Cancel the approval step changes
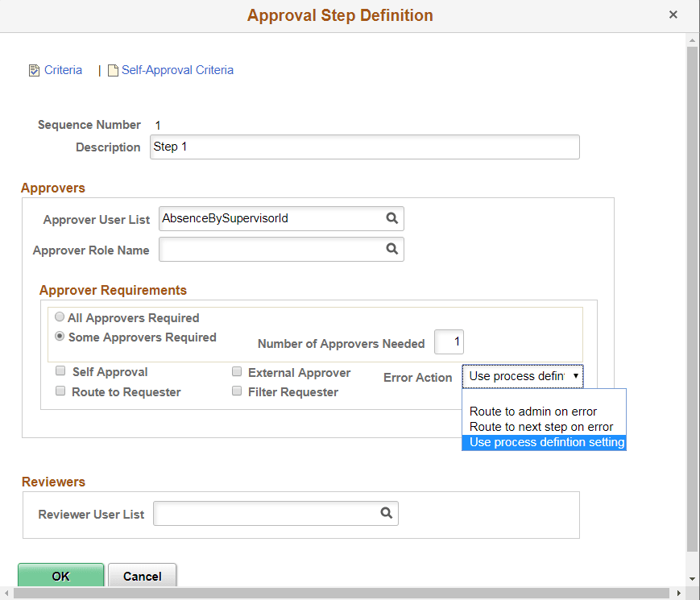The image size is (700, 600). pos(143,576)
